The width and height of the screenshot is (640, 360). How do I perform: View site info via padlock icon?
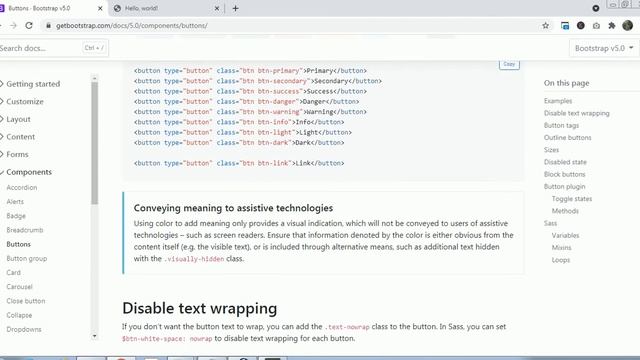pyautogui.click(x=48, y=25)
